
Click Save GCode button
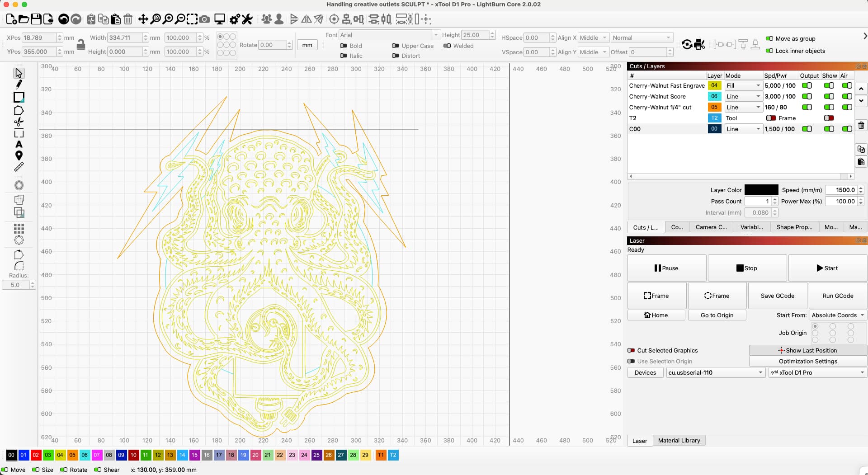click(777, 296)
